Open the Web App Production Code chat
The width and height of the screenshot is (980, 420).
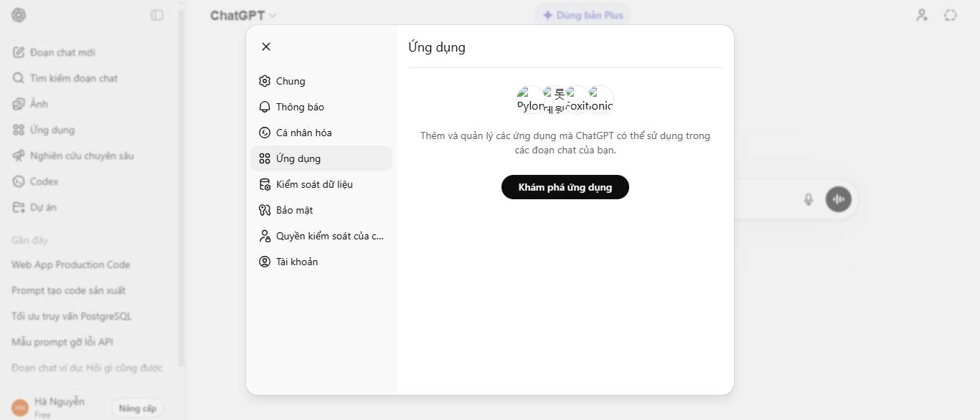coord(70,264)
